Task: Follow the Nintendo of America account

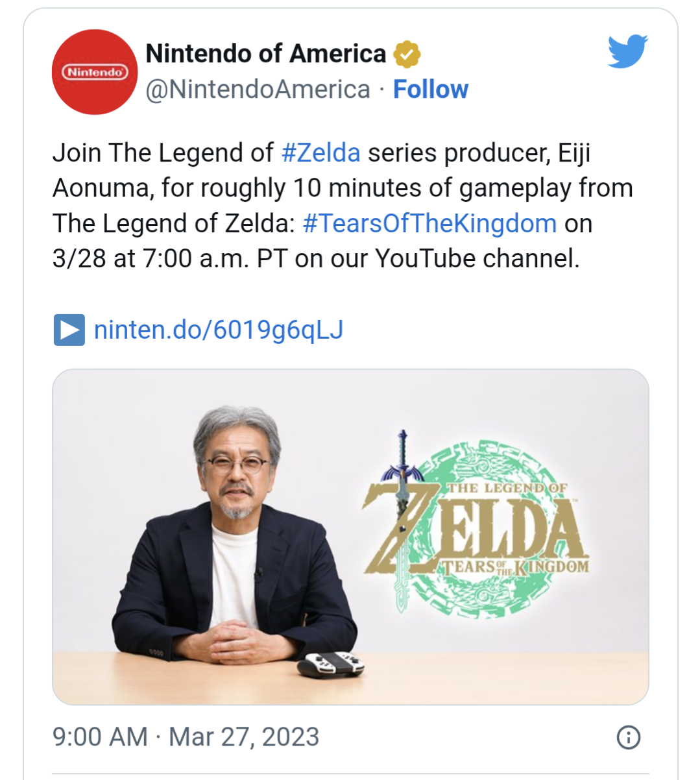Action: click(x=431, y=90)
